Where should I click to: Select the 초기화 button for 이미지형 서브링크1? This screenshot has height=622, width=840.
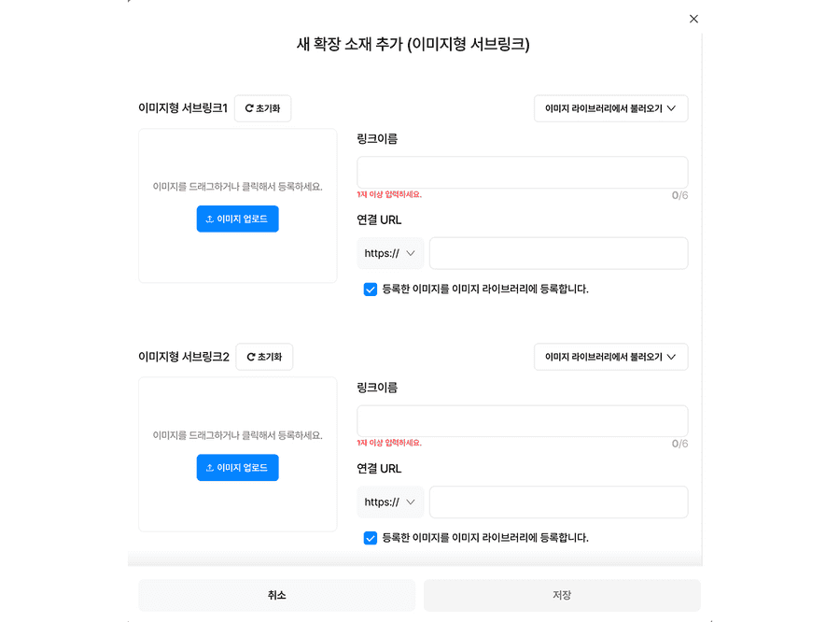pyautogui.click(x=262, y=108)
